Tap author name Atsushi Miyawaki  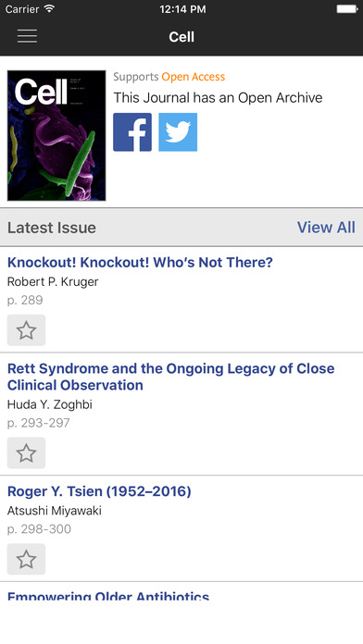tap(55, 511)
